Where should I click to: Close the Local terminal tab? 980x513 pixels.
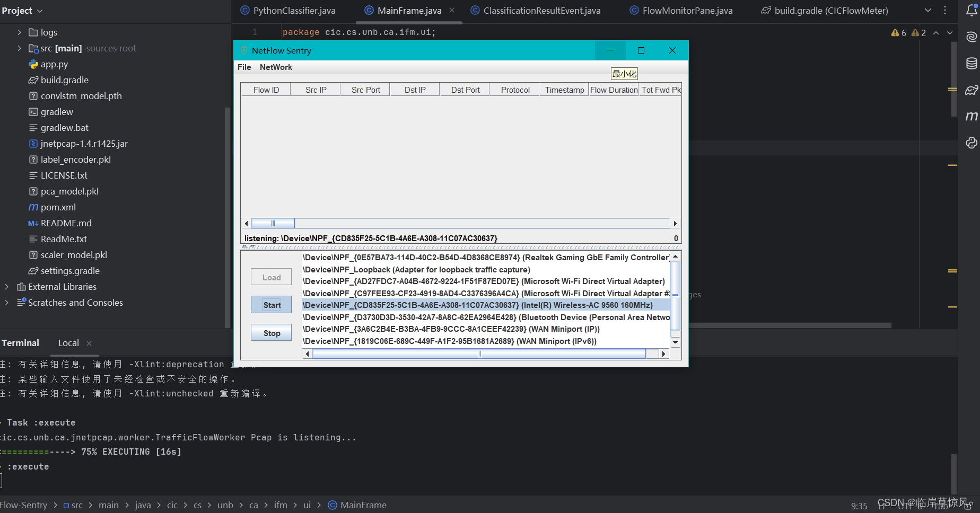pyautogui.click(x=89, y=343)
